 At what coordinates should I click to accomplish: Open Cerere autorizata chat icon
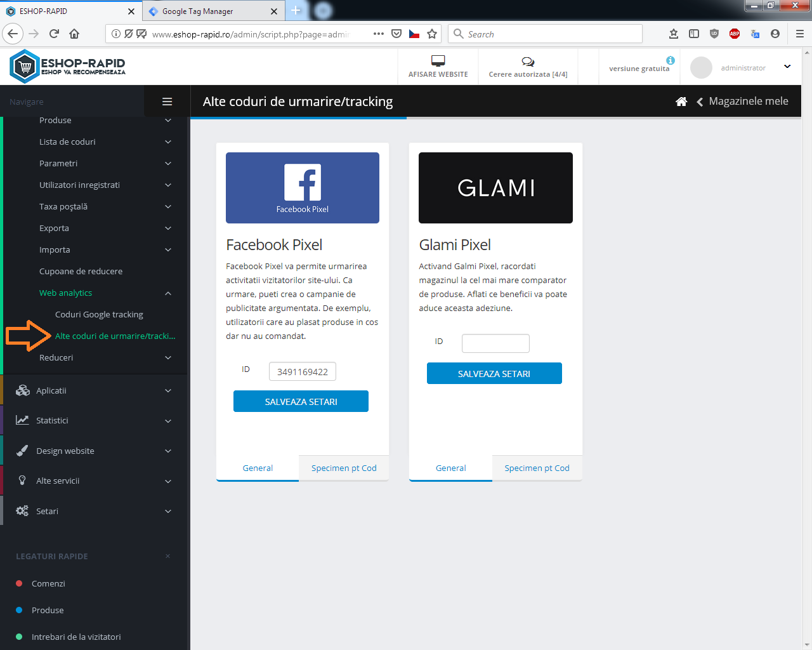(x=528, y=62)
